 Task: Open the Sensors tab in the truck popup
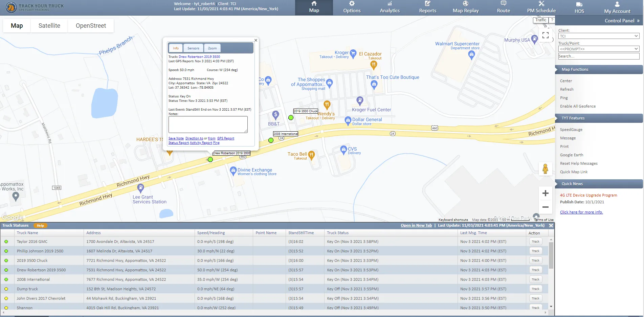pos(193,48)
